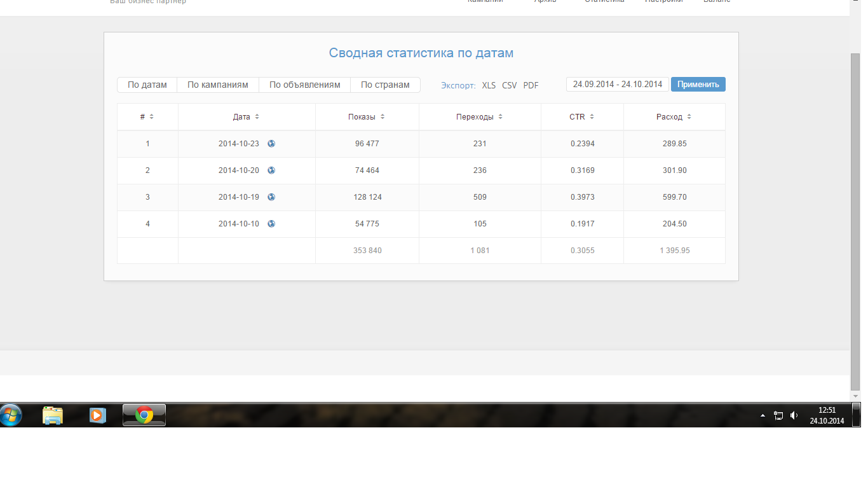This screenshot has width=868, height=491.
Task: Click globe icon next to 2014-10-10
Action: click(271, 224)
